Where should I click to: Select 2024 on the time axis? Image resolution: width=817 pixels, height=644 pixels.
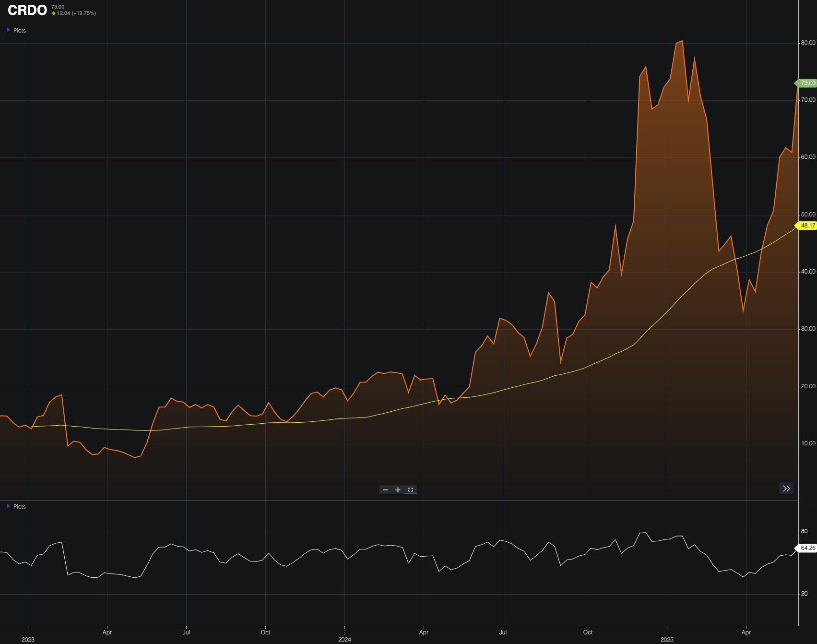(345, 639)
